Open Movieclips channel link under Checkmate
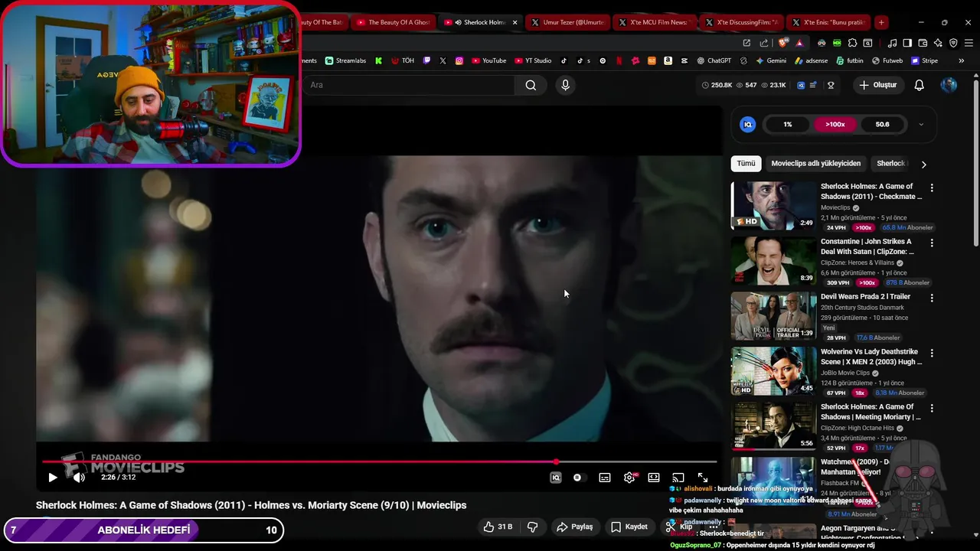This screenshot has height=551, width=980. point(835,207)
